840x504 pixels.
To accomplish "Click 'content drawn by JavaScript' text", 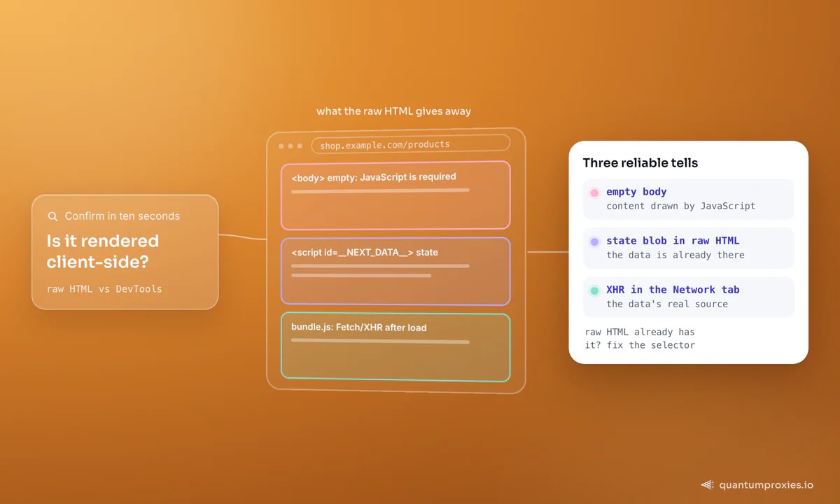I will [x=681, y=206].
